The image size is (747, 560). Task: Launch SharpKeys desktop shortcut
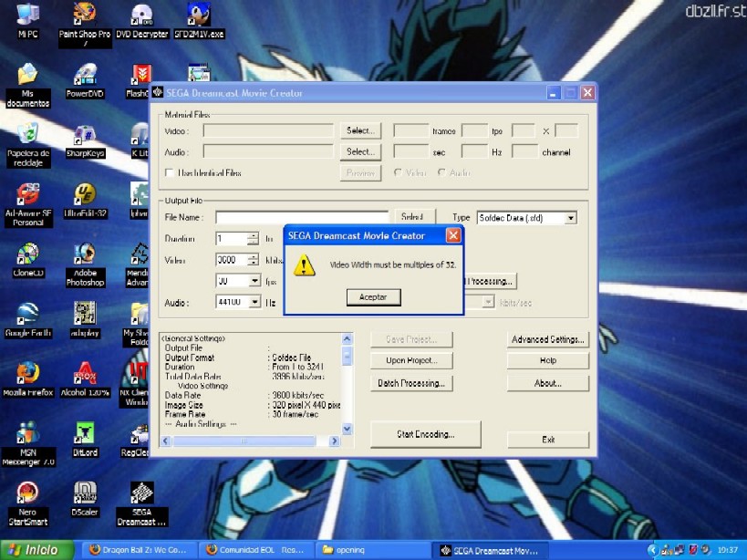(85, 141)
